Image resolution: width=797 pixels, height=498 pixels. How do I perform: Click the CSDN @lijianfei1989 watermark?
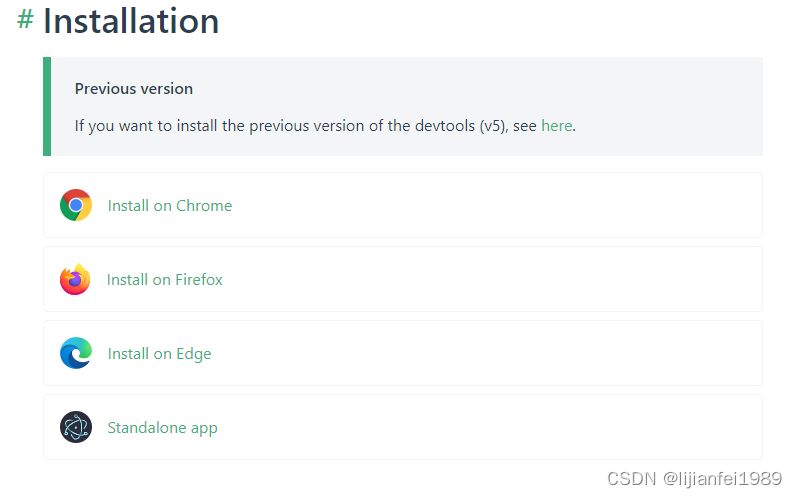(694, 478)
